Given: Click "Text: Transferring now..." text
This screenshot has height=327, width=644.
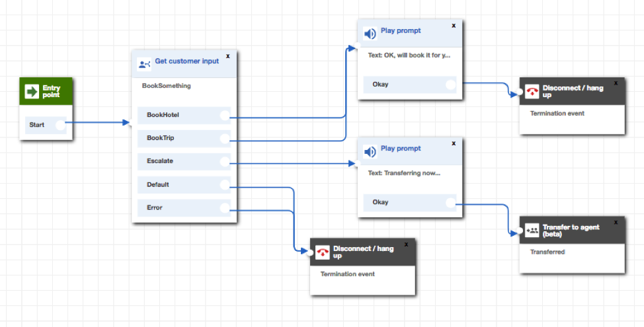Looking at the screenshot, I should (x=404, y=173).
